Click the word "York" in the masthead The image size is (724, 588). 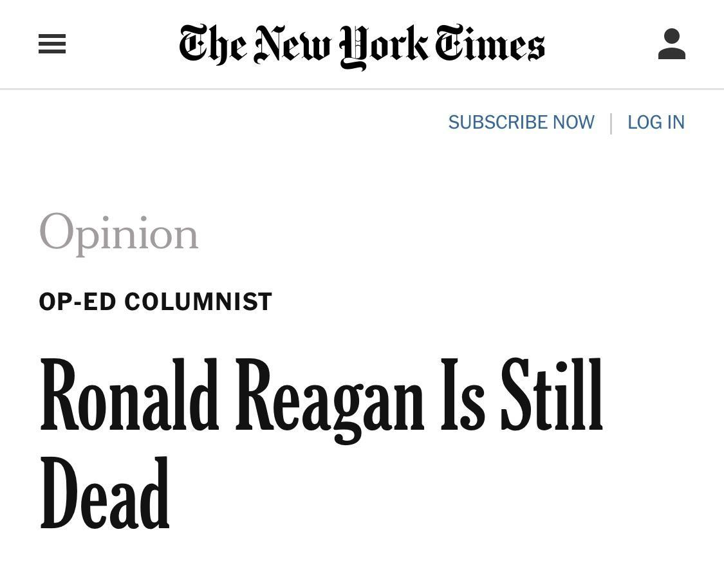coord(384,46)
